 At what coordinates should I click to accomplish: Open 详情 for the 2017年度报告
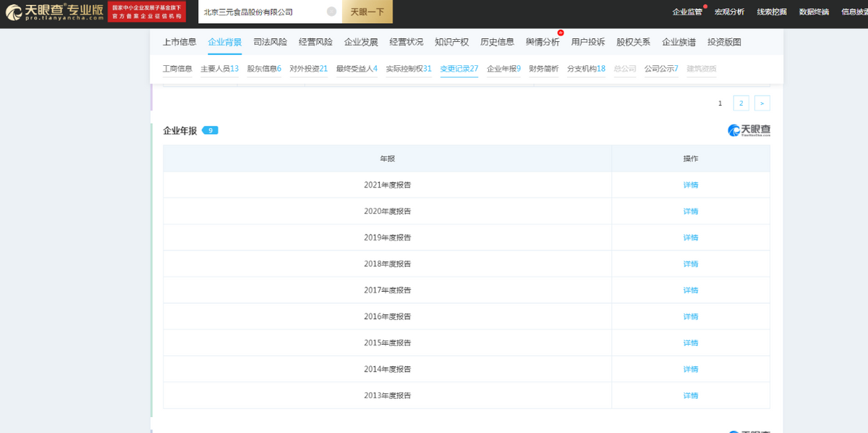[691, 290]
